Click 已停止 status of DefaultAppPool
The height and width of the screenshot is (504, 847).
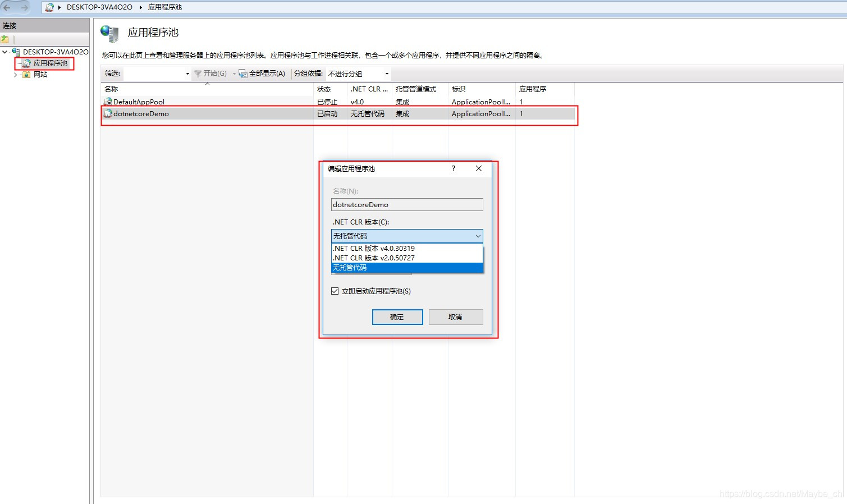tap(327, 102)
